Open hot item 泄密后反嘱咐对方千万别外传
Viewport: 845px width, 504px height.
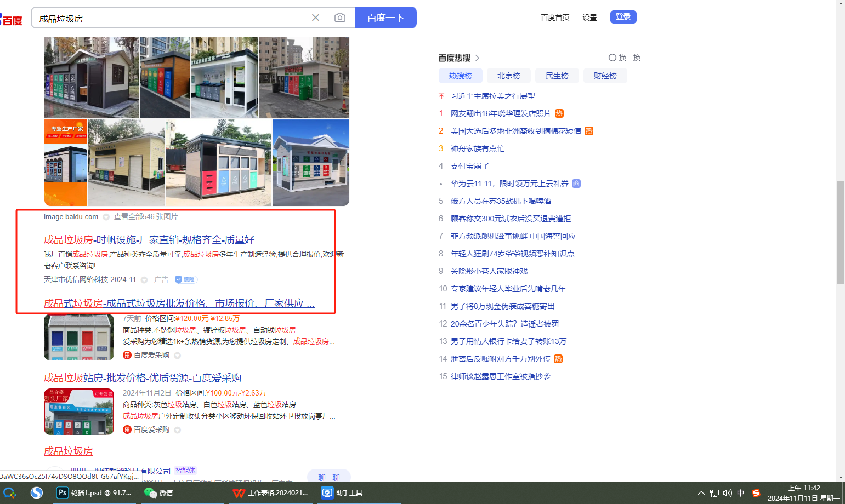click(500, 359)
